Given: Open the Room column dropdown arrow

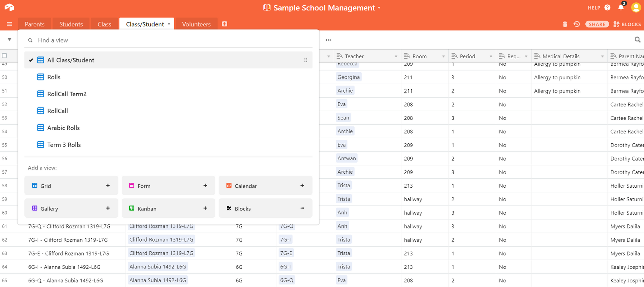Looking at the screenshot, I should [x=443, y=56].
